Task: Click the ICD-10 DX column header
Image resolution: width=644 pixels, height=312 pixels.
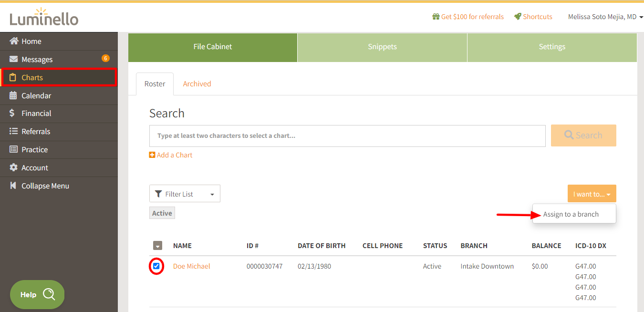Action: pyautogui.click(x=591, y=246)
